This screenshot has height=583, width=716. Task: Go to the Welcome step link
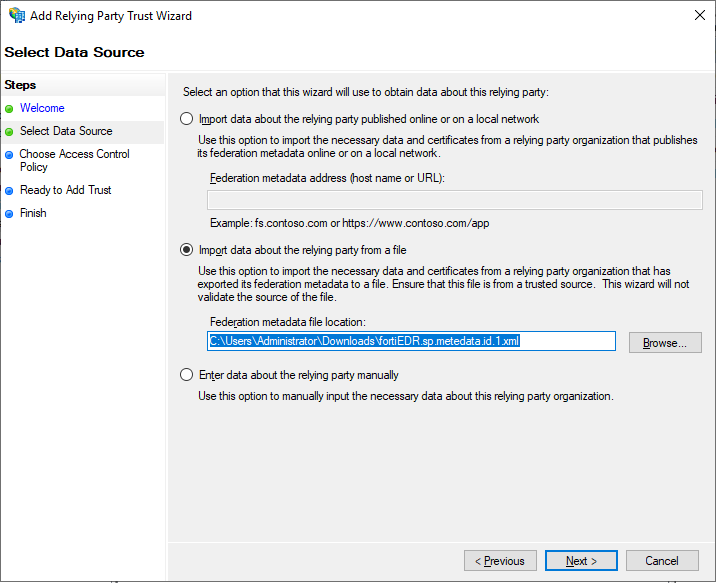point(42,108)
